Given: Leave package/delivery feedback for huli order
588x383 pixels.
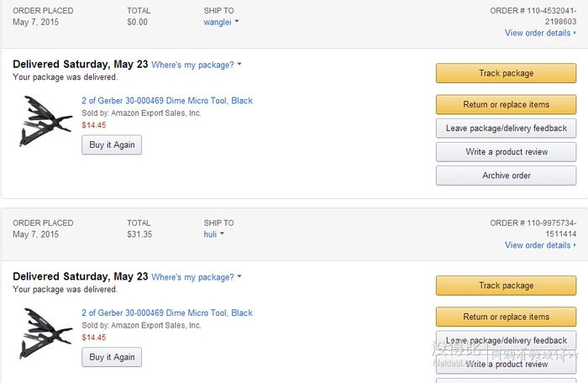Looking at the screenshot, I should 506,341.
